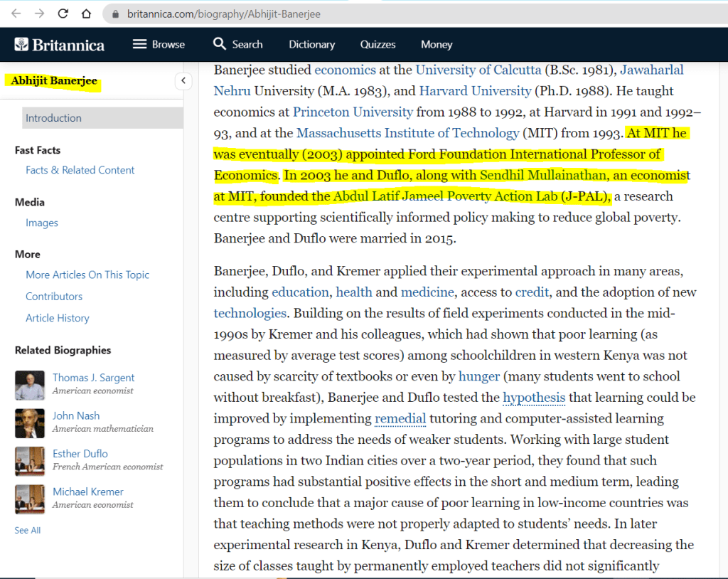
Task: Click the address bar URL field
Action: click(355, 14)
